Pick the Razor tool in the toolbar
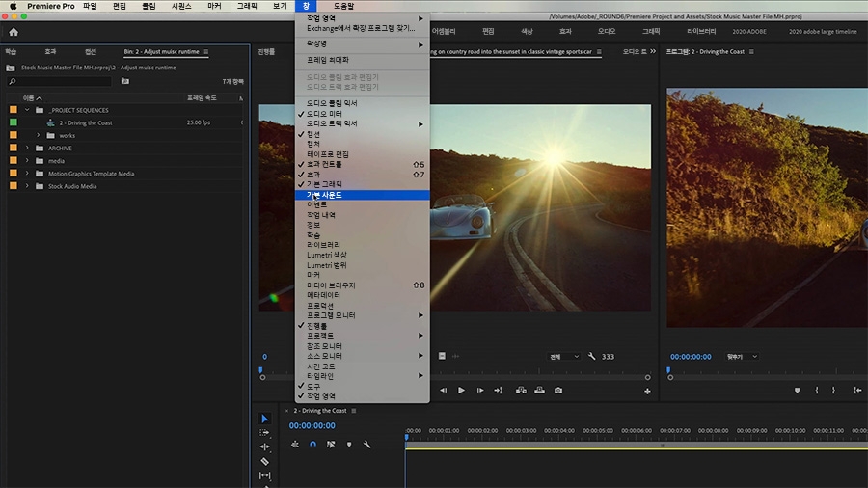868x488 pixels. tap(265, 462)
